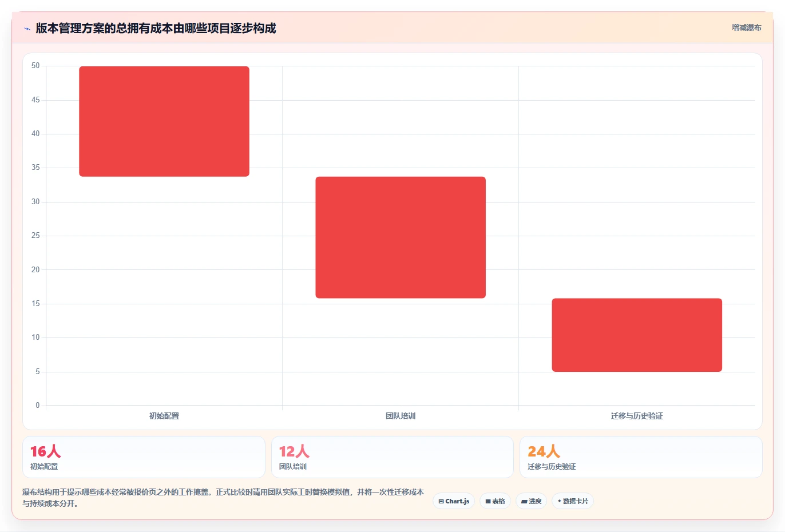Click the red 初始配置 waterfall bar

point(164,121)
